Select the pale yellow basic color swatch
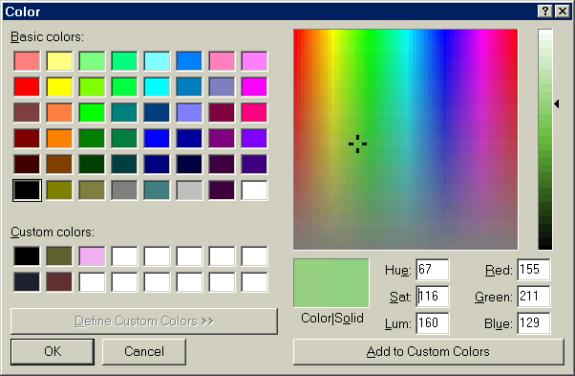Image resolution: width=575 pixels, height=376 pixels. [59, 61]
